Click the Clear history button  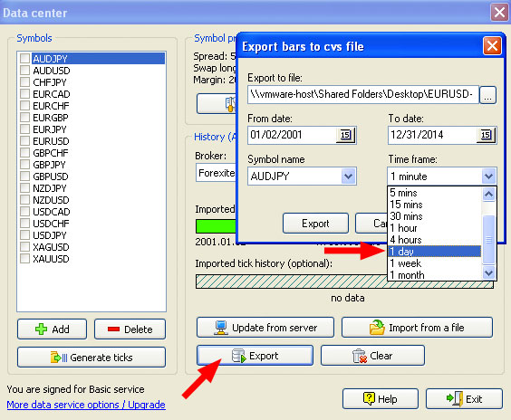click(372, 356)
